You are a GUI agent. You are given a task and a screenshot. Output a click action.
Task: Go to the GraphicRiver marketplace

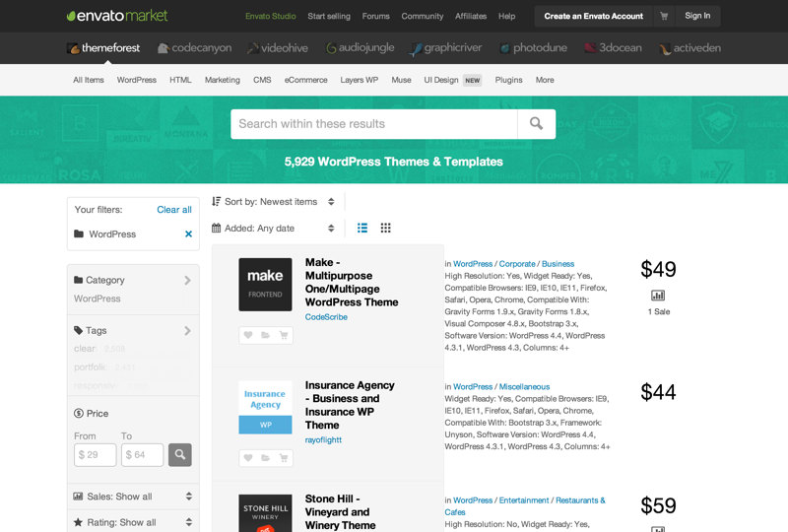pyautogui.click(x=445, y=47)
